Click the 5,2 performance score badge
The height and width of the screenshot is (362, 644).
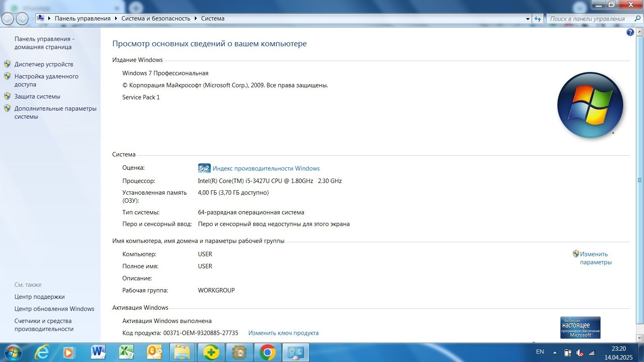click(204, 169)
